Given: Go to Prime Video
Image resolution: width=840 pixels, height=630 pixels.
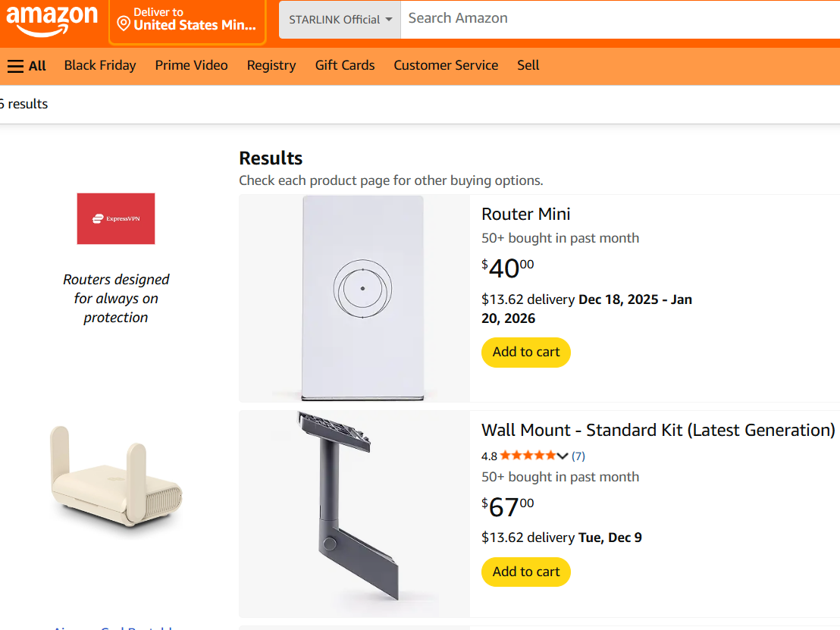Looking at the screenshot, I should click(x=191, y=65).
